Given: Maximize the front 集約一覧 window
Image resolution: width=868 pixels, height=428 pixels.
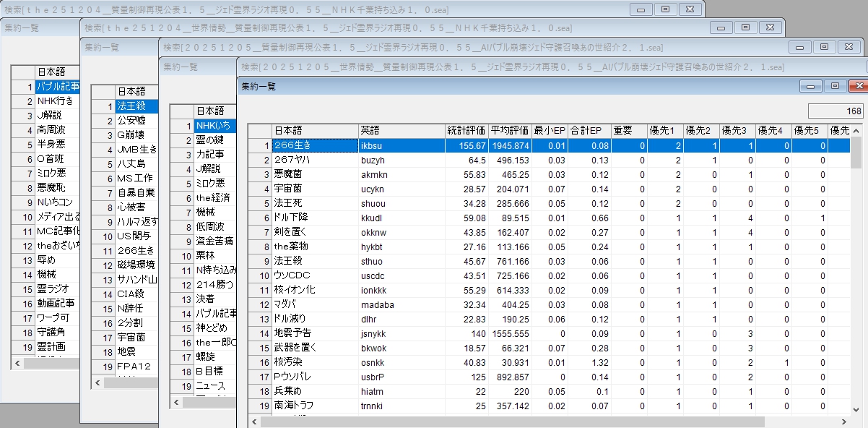Looking at the screenshot, I should click(834, 85).
